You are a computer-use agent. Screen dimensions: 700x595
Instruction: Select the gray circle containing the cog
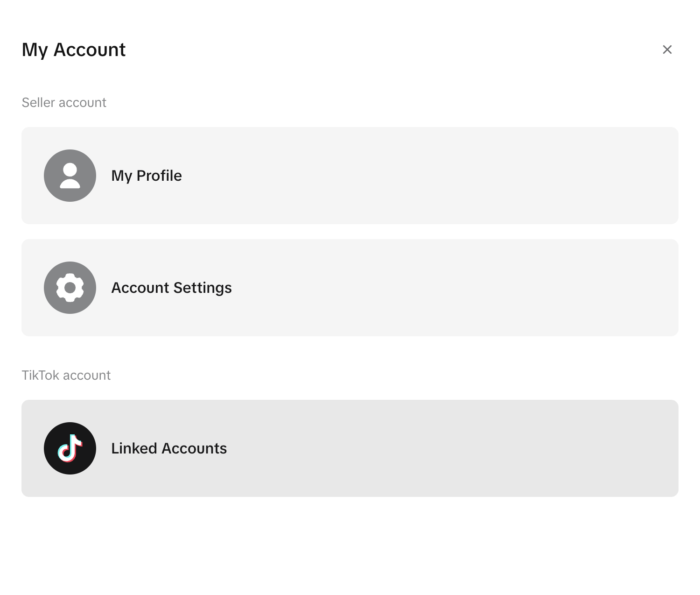(x=70, y=288)
